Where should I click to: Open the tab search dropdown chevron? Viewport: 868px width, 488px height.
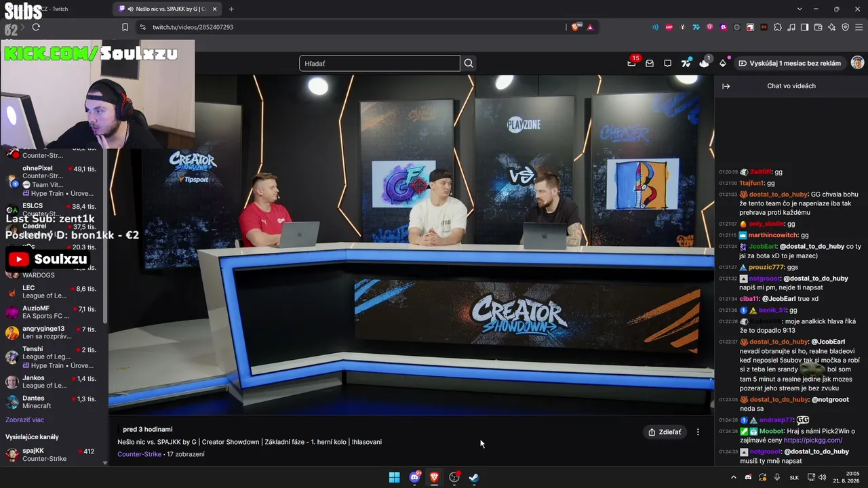point(800,9)
